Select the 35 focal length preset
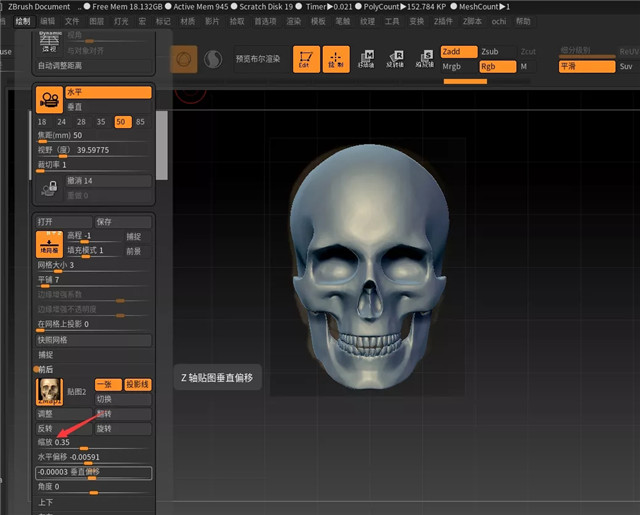The height and width of the screenshot is (515, 640). click(x=101, y=122)
